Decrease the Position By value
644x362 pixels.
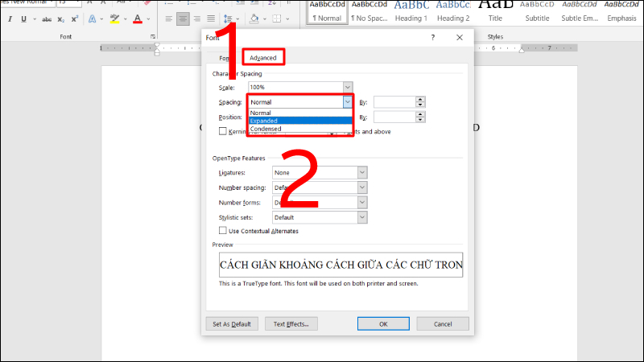click(419, 120)
